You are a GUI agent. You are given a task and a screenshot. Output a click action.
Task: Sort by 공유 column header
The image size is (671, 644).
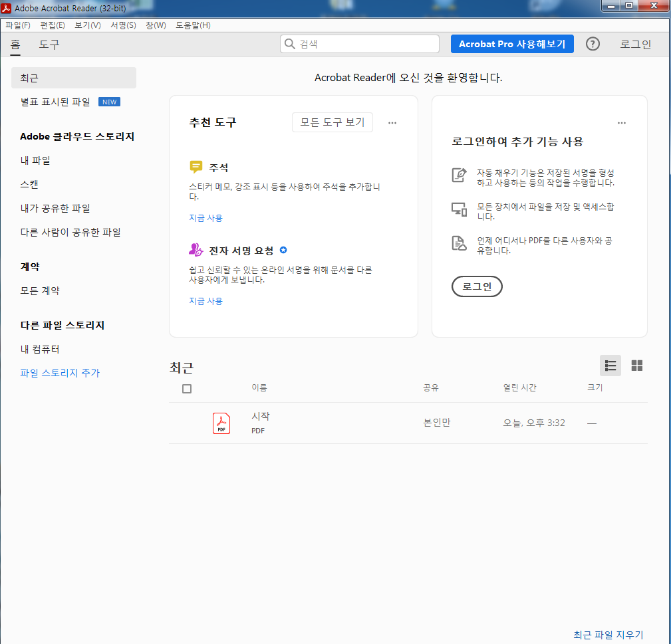[x=431, y=387]
